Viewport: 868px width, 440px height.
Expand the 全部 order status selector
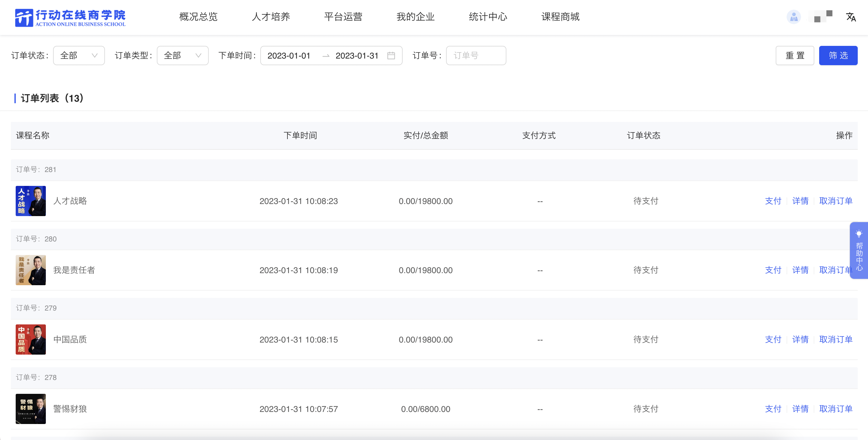(x=79, y=55)
